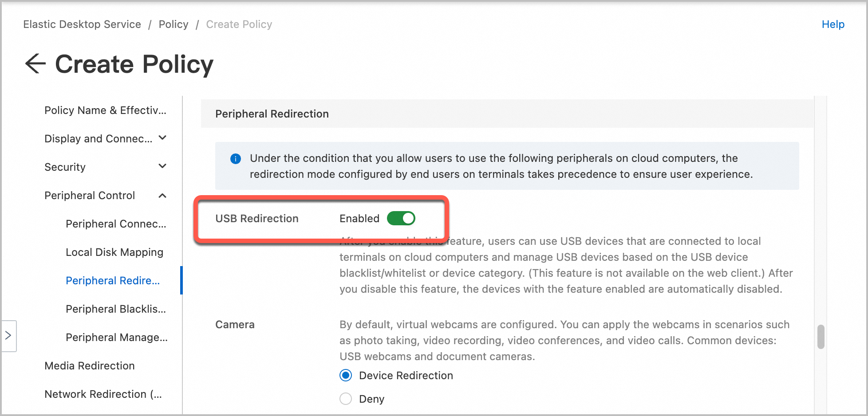
Task: Click the Help link
Action: point(833,24)
